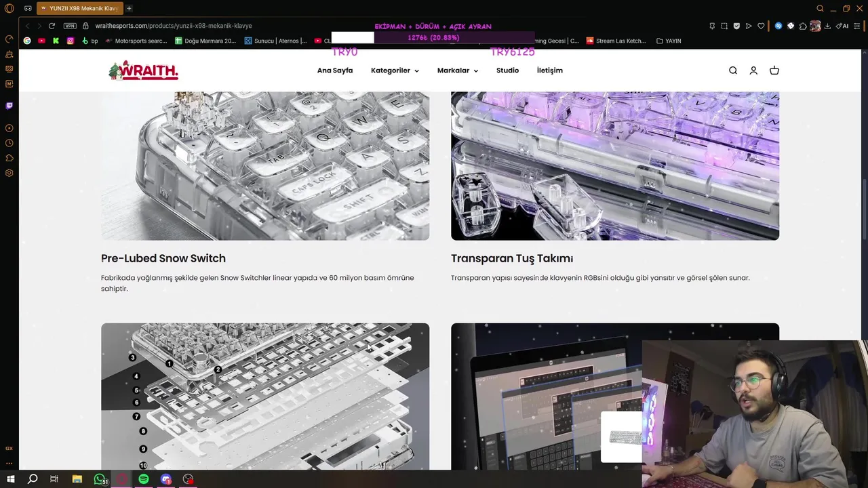Click the exploded keyboard layers image

pos(265,396)
